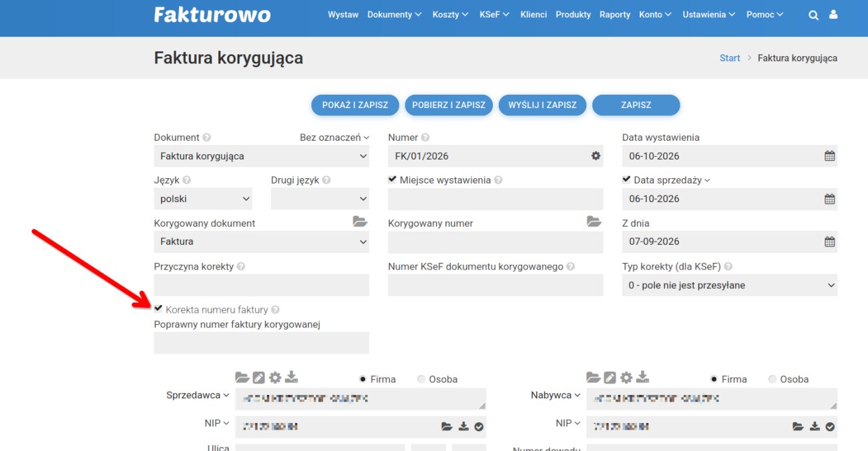Open the search icon in top bar

tap(813, 15)
